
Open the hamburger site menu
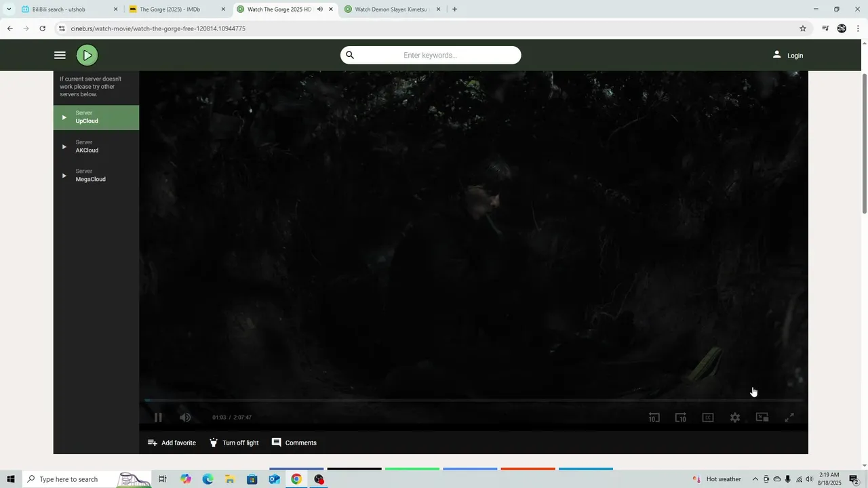coord(60,56)
